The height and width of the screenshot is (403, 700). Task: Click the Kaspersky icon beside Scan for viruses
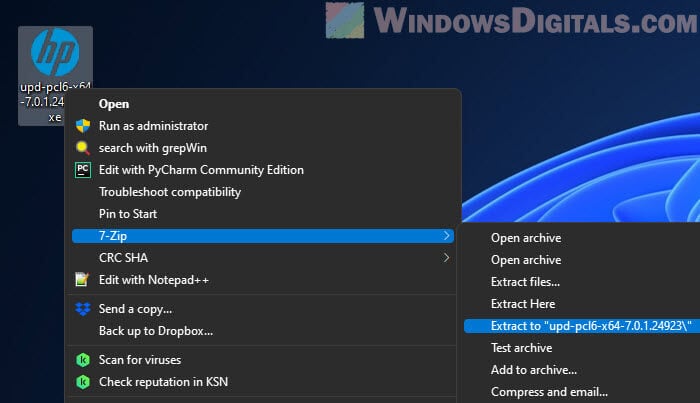pyautogui.click(x=83, y=360)
